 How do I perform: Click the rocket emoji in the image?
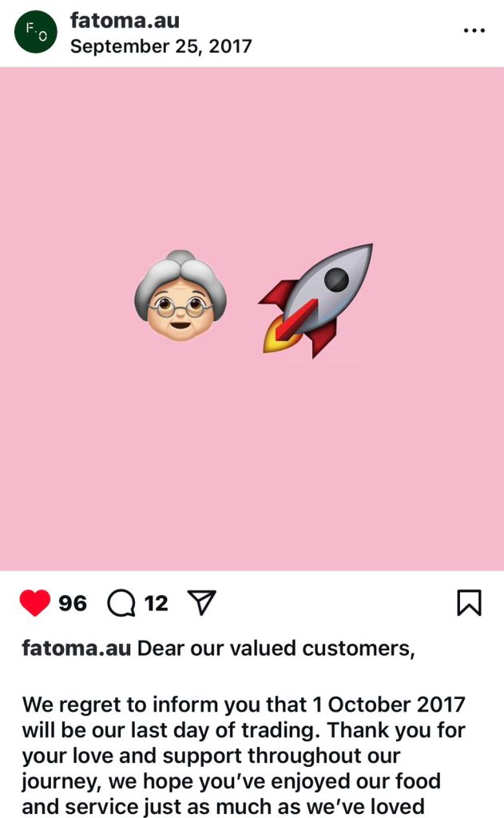(316, 301)
